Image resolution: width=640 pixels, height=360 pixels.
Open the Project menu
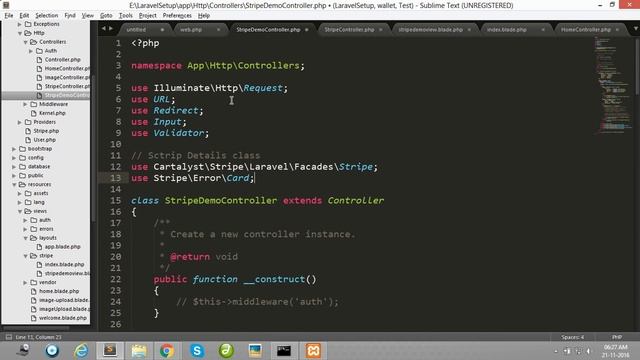(147, 16)
